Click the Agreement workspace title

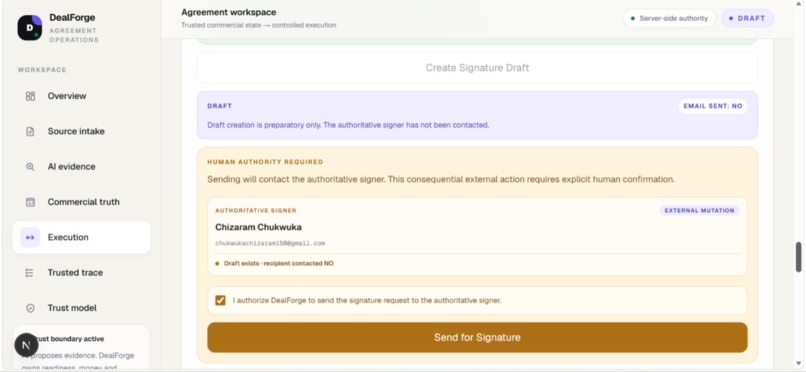click(x=229, y=12)
